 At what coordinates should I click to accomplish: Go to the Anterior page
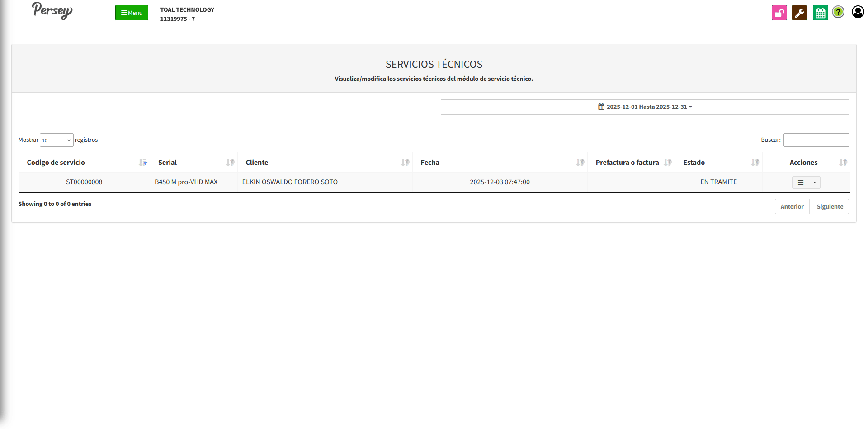point(792,206)
